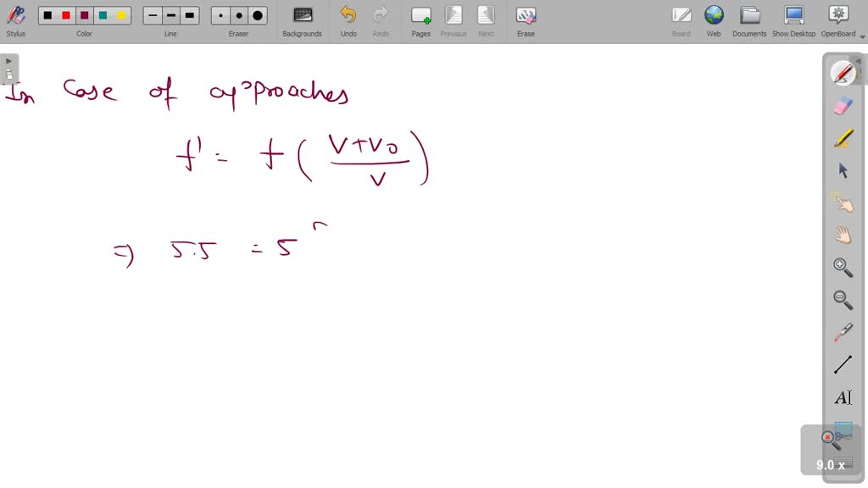Undo the last stroke
Screen dimensions: 868x488
(x=347, y=15)
